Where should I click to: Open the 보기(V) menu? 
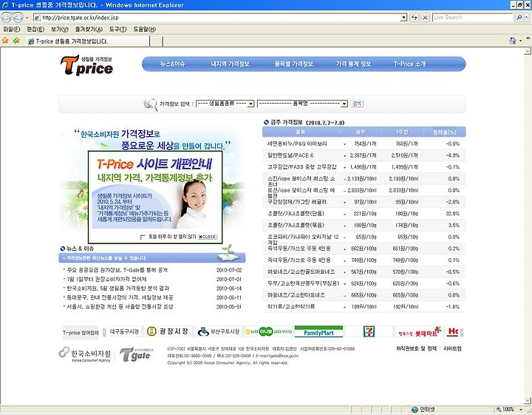[60, 29]
